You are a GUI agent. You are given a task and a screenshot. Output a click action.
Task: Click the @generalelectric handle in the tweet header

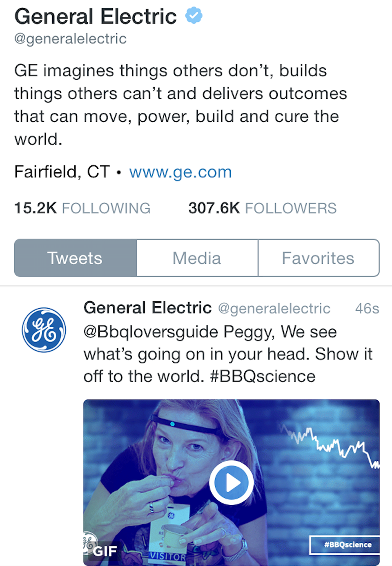(274, 309)
